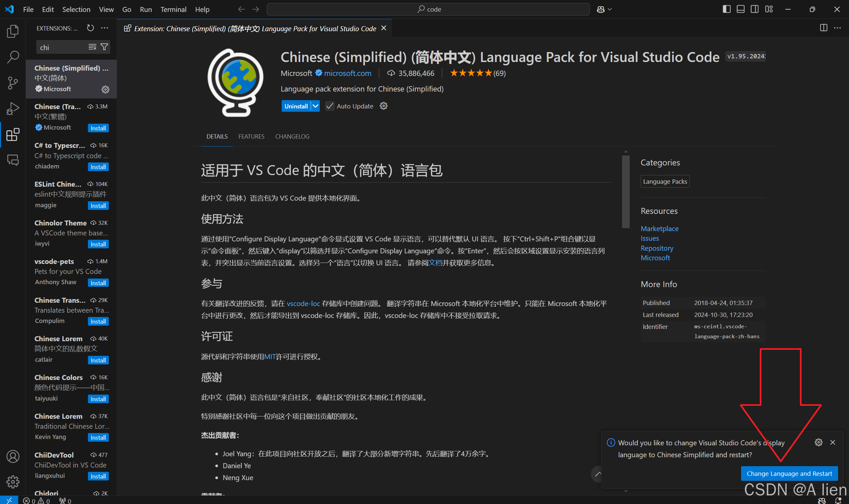Expand the Uninstall dropdown arrow
The width and height of the screenshot is (849, 504).
coord(315,106)
